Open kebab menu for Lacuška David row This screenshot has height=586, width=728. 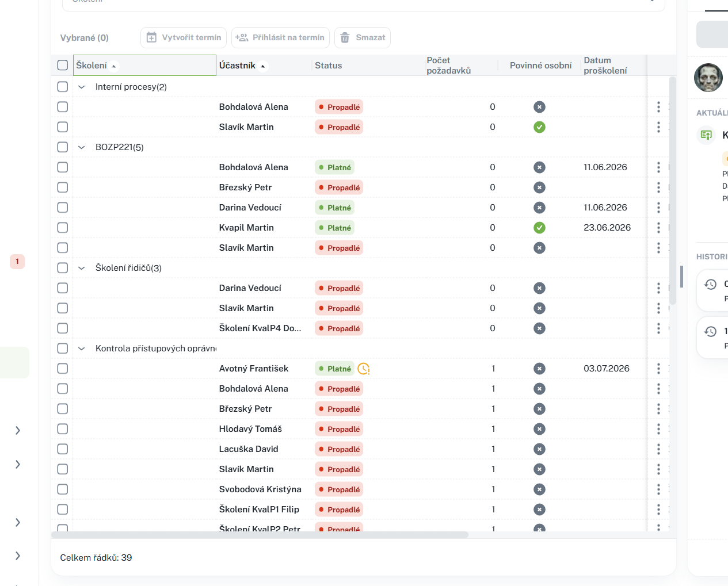658,449
